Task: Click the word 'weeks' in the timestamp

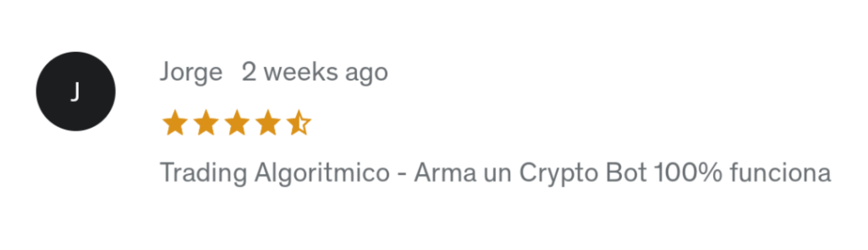Action: tap(301, 72)
